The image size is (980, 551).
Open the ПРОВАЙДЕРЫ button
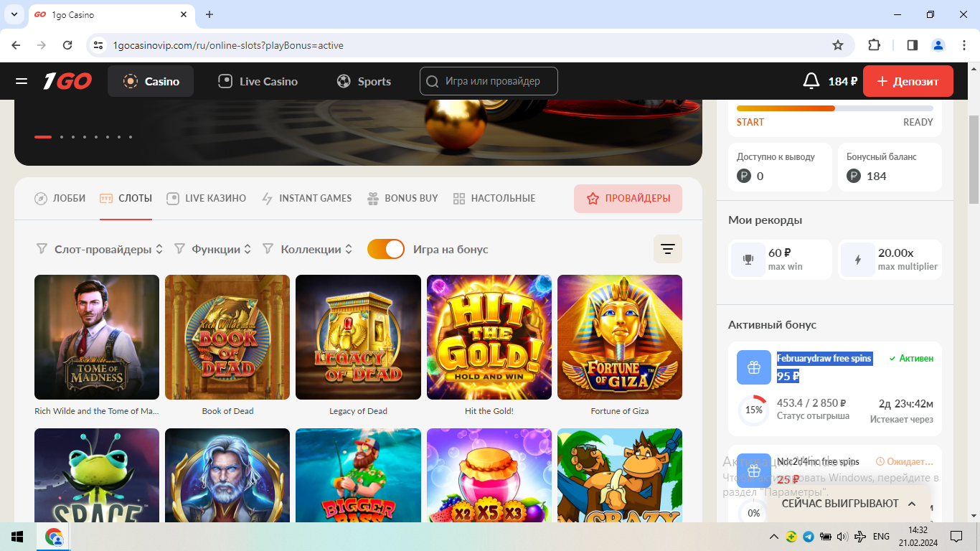(x=628, y=199)
